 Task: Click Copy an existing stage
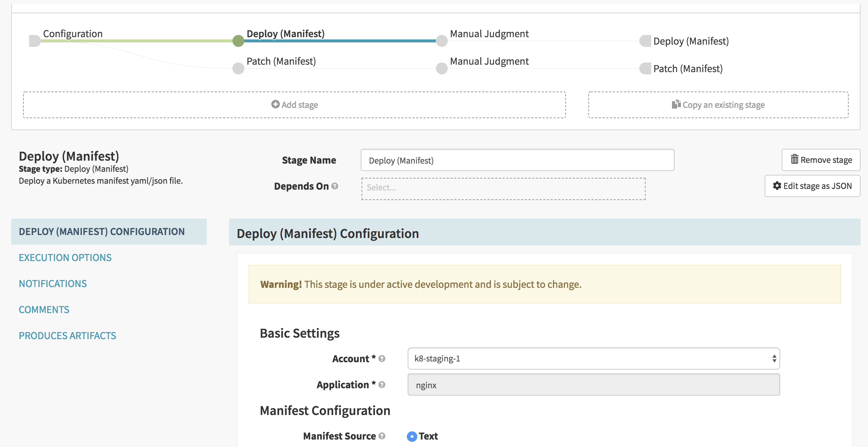[718, 105]
